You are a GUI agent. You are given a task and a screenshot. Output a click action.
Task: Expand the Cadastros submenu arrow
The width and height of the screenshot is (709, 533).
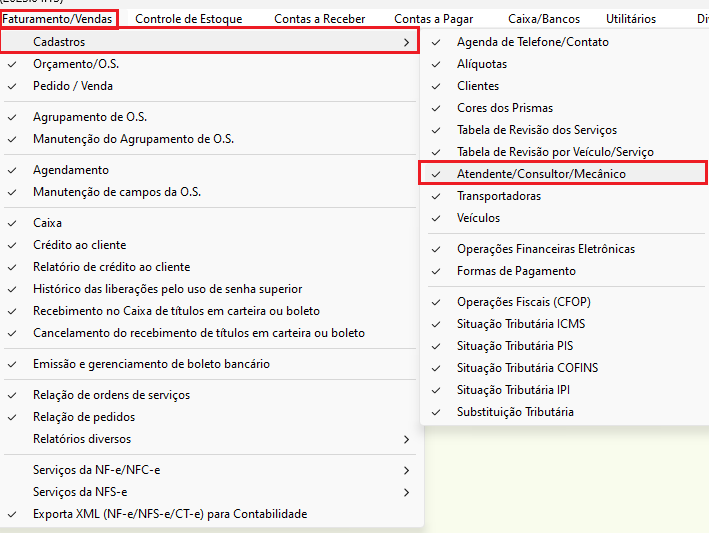coord(405,42)
